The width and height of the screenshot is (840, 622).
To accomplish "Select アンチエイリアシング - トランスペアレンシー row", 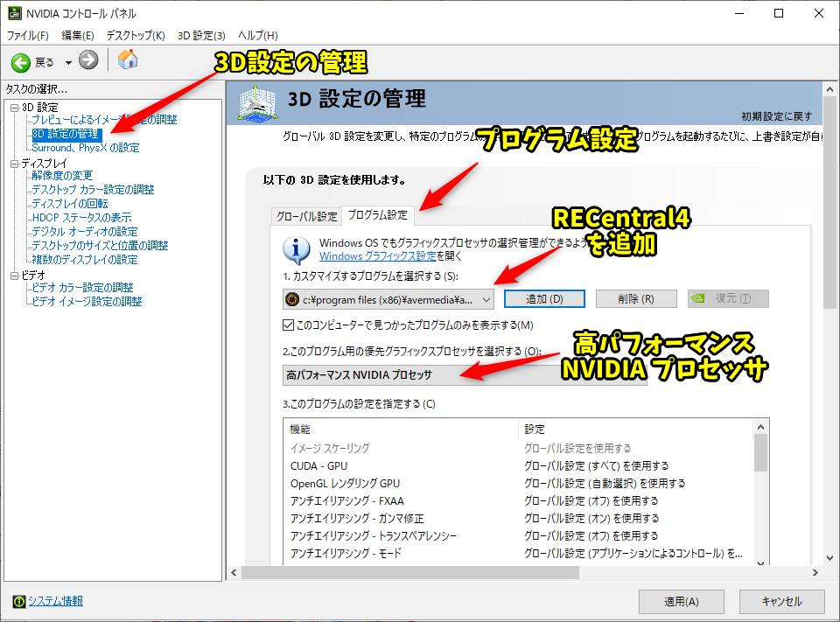I will [x=518, y=535].
